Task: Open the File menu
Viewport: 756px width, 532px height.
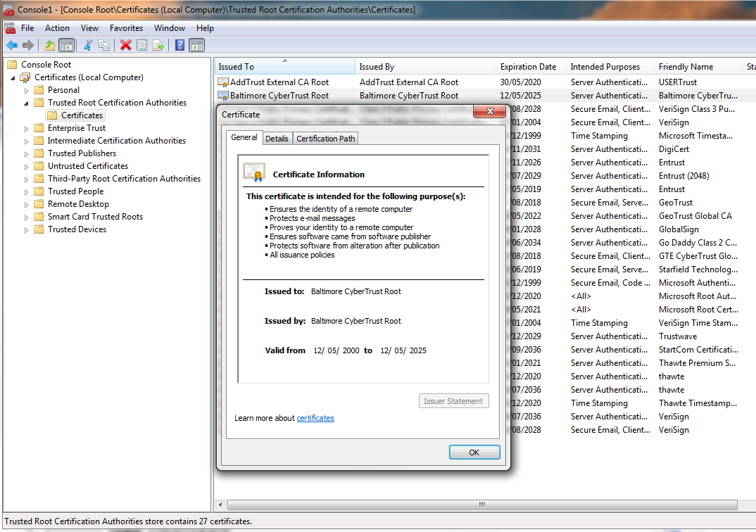Action: click(27, 28)
